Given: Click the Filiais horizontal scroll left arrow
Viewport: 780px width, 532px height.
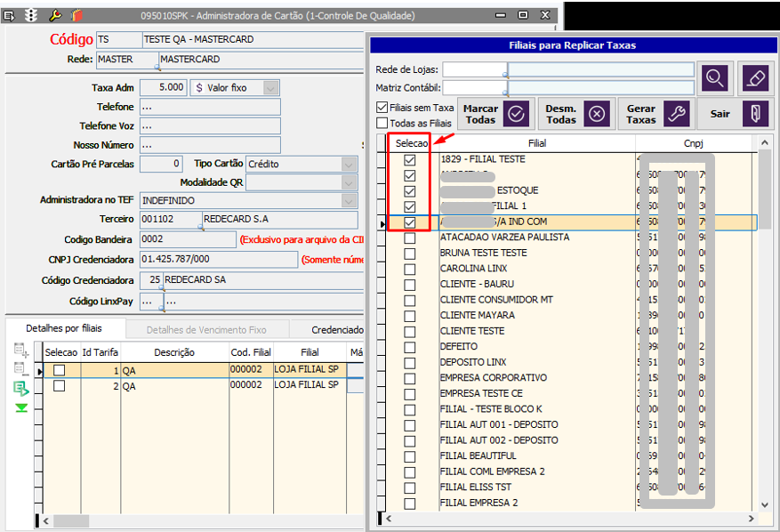Looking at the screenshot, I should tap(389, 519).
